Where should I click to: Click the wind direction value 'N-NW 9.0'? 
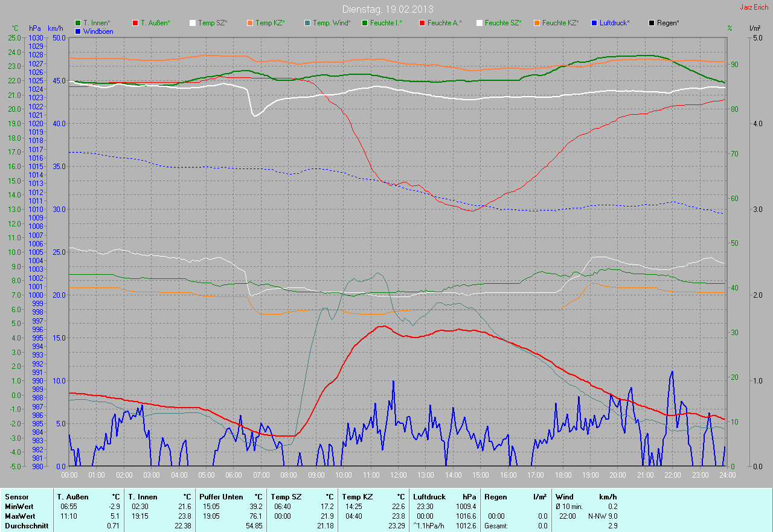tap(603, 516)
